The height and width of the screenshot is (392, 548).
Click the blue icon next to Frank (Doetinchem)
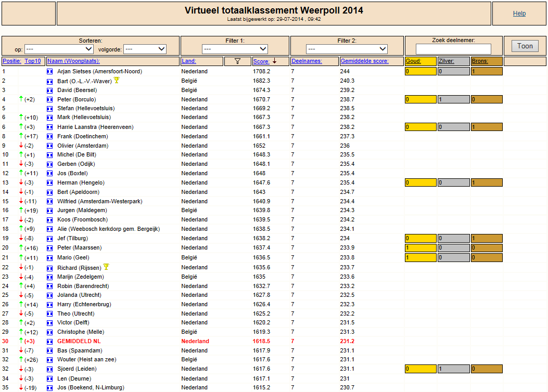pos(49,137)
